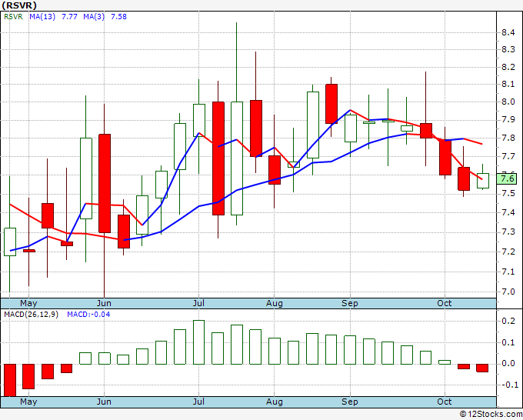This screenshot has width=523, height=420.
Task: Click the latest white candlestick in October
Action: pyautogui.click(x=483, y=181)
